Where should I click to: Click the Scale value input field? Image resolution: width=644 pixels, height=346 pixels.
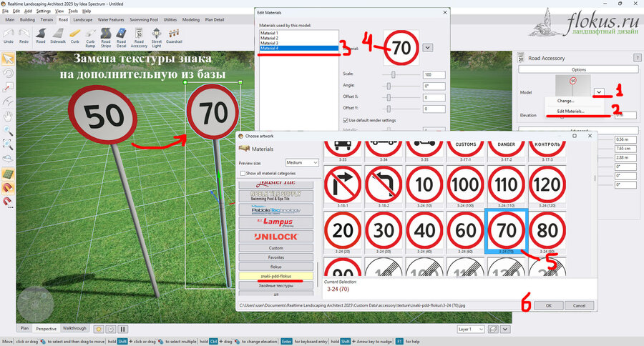pos(434,74)
